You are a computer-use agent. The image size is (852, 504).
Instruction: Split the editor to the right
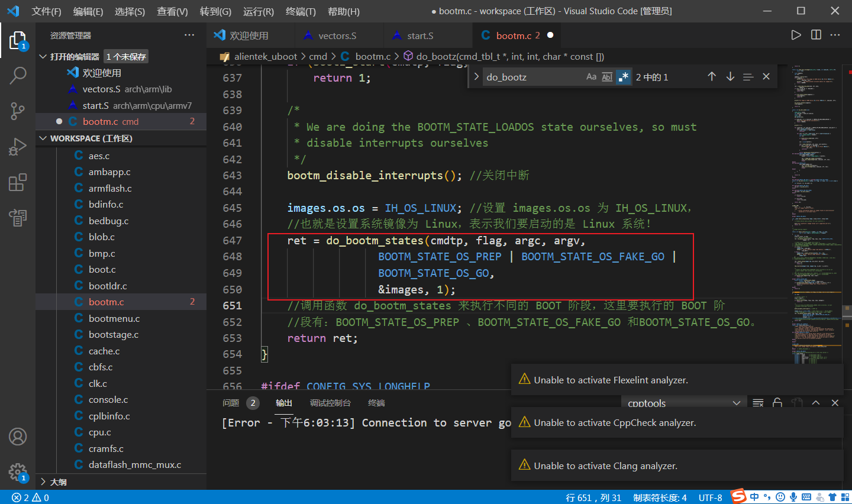[816, 35]
